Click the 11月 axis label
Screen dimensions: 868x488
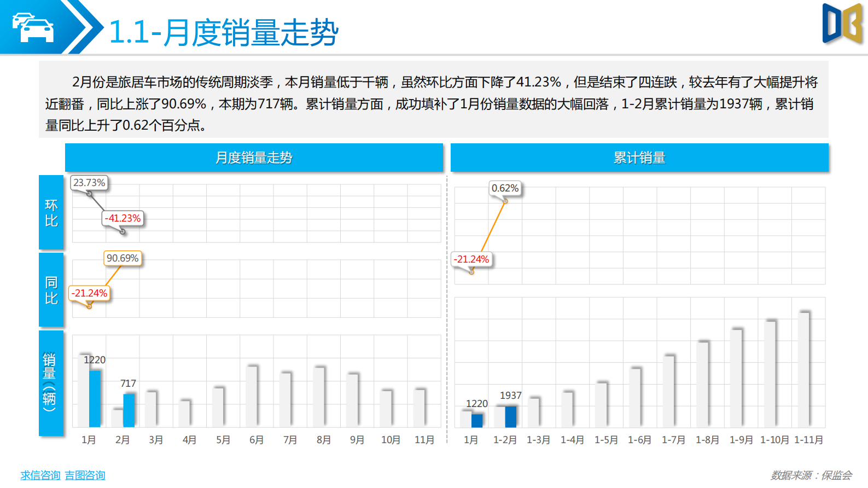pos(424,440)
